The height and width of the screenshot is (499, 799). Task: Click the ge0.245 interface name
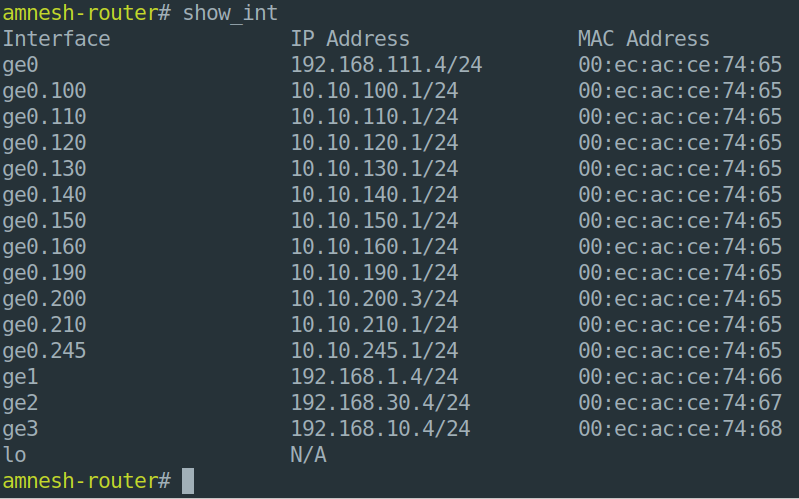click(x=44, y=351)
